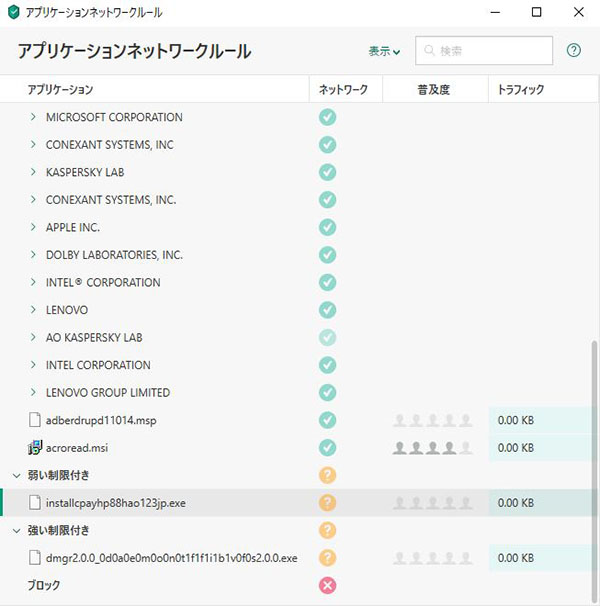This screenshot has height=606, width=600.
Task: Maximize the application window
Action: 536,12
